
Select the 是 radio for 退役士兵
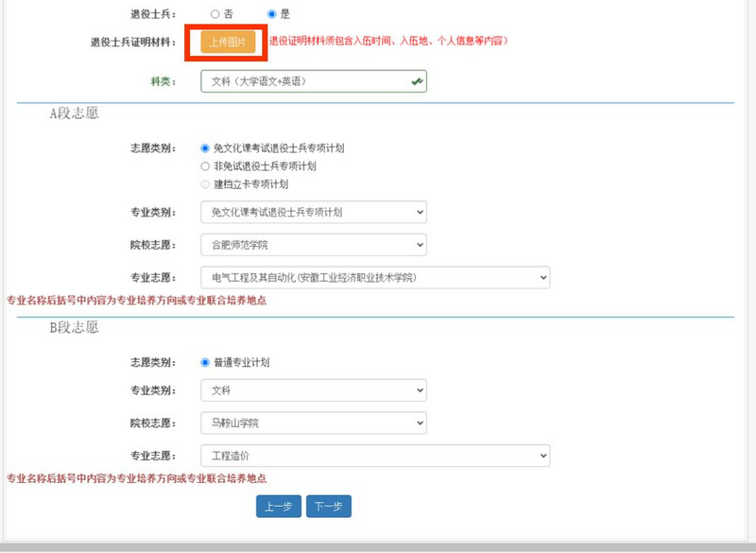(x=272, y=13)
